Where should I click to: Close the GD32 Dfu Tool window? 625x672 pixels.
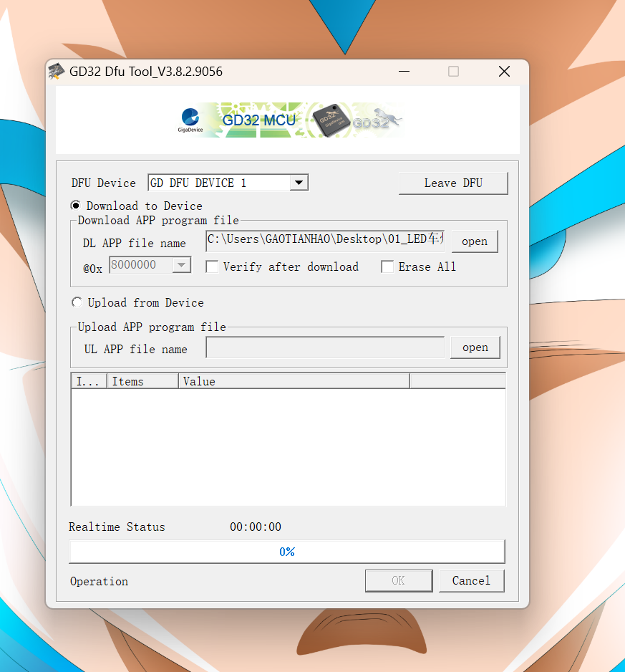(504, 71)
